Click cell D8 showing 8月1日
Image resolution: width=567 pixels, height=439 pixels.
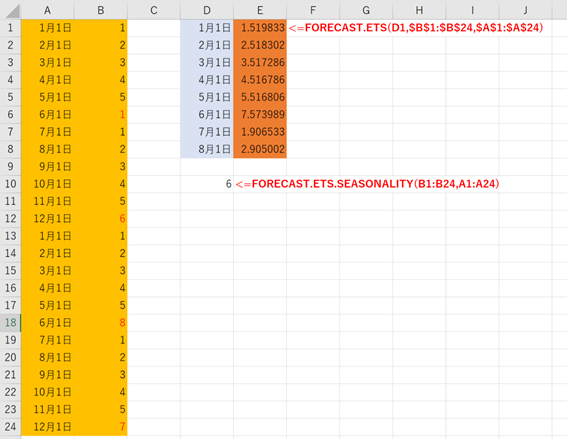pyautogui.click(x=207, y=149)
